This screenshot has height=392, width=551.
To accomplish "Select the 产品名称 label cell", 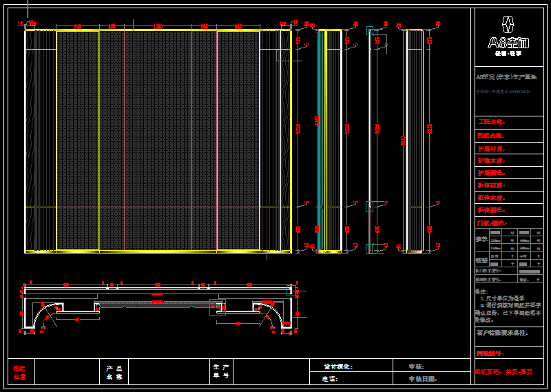I will point(114,373).
